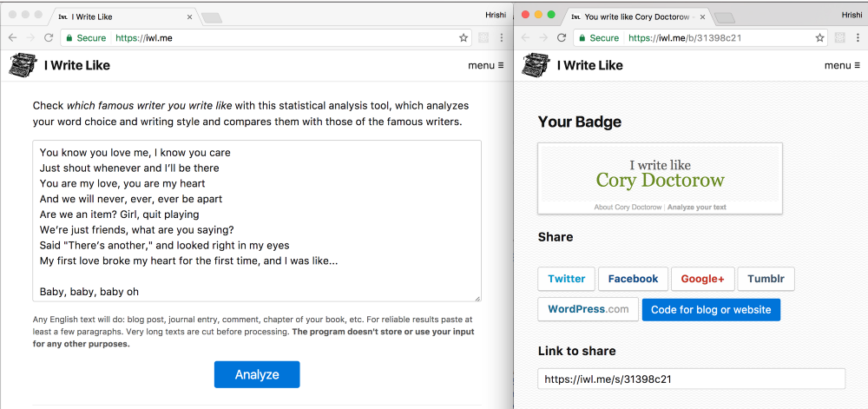Screen dimensions: 868x409
Task: Click the typewriter logo in left window
Action: pos(23,65)
